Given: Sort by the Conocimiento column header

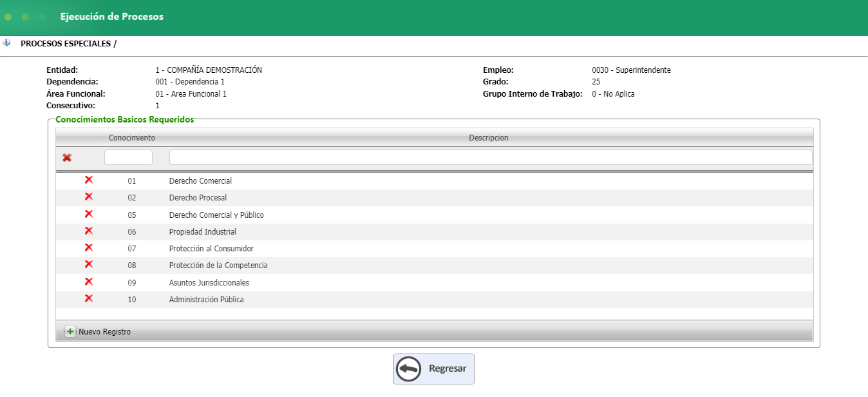Looking at the screenshot, I should pyautogui.click(x=131, y=138).
